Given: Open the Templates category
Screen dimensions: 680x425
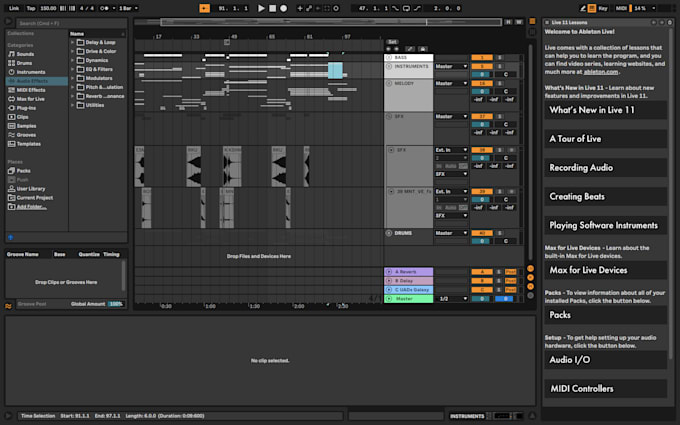Looking at the screenshot, I should pos(29,144).
